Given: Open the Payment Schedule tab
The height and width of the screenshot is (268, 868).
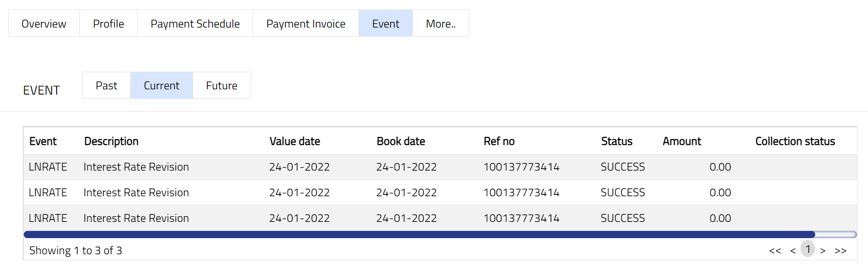Looking at the screenshot, I should tap(195, 24).
